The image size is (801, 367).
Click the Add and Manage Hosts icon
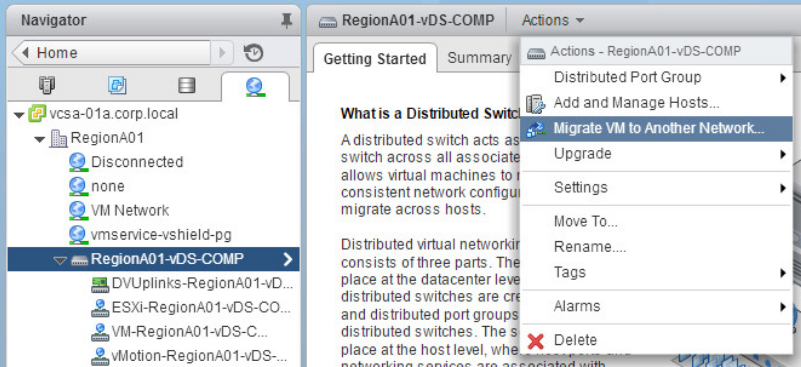[535, 103]
